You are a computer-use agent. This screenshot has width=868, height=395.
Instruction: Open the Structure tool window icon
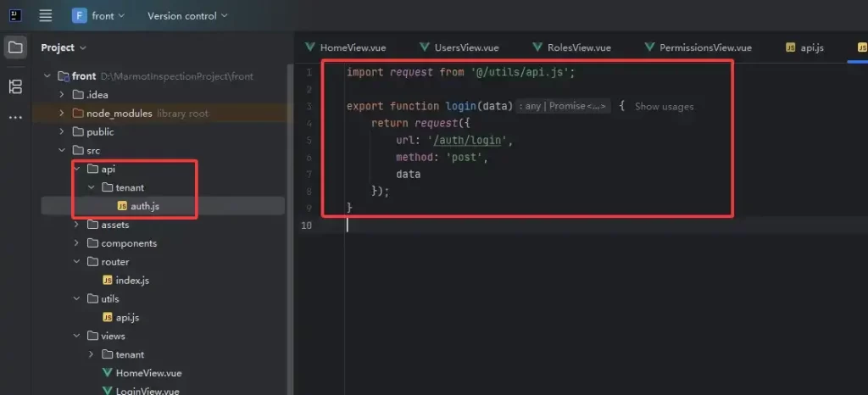click(x=15, y=86)
